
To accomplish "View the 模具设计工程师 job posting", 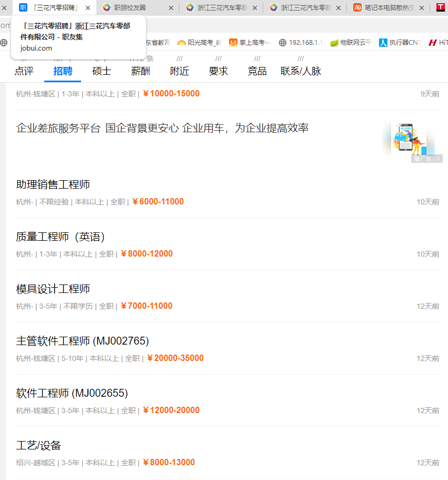I will coord(53,289).
